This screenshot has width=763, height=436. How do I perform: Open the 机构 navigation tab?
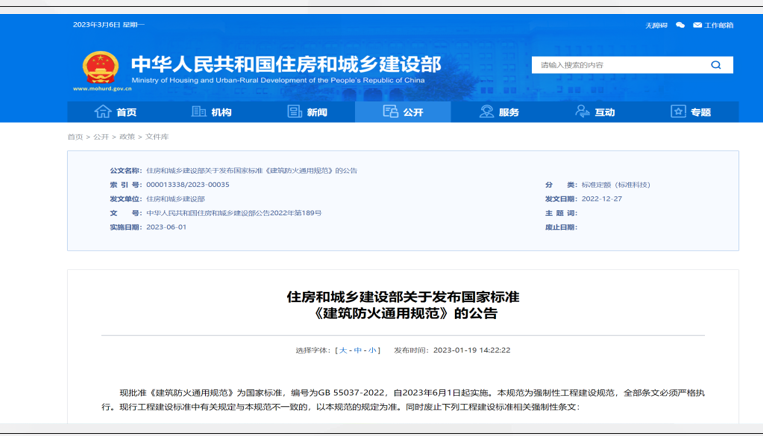tap(211, 112)
